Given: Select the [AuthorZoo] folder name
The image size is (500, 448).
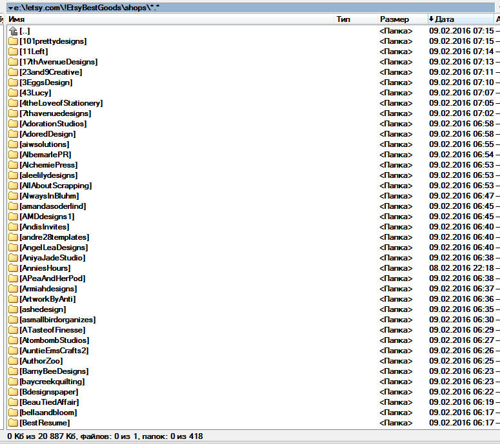Looking at the screenshot, I should pos(41,361).
